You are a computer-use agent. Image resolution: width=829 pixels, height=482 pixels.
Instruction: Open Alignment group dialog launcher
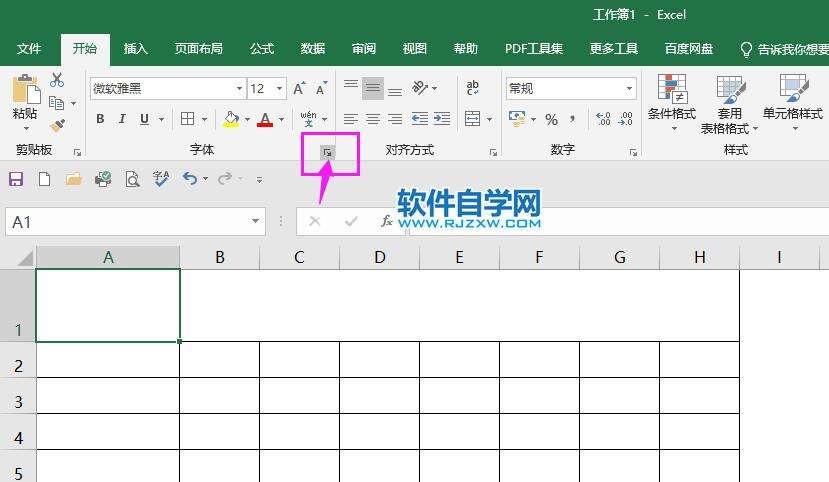coord(493,153)
